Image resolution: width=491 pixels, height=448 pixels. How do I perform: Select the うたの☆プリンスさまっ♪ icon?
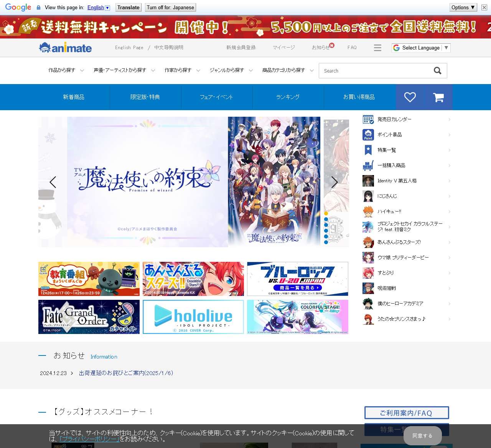(368, 319)
